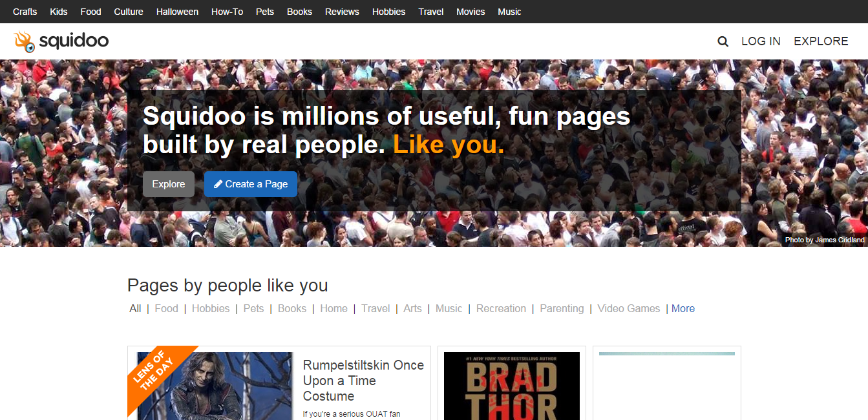Open the Crafts category
This screenshot has height=420, width=868.
(x=25, y=12)
